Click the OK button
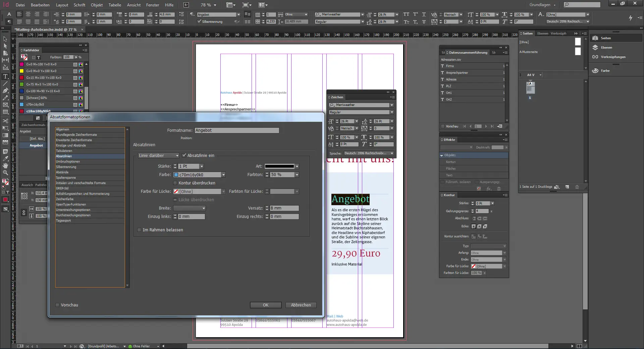 click(266, 305)
